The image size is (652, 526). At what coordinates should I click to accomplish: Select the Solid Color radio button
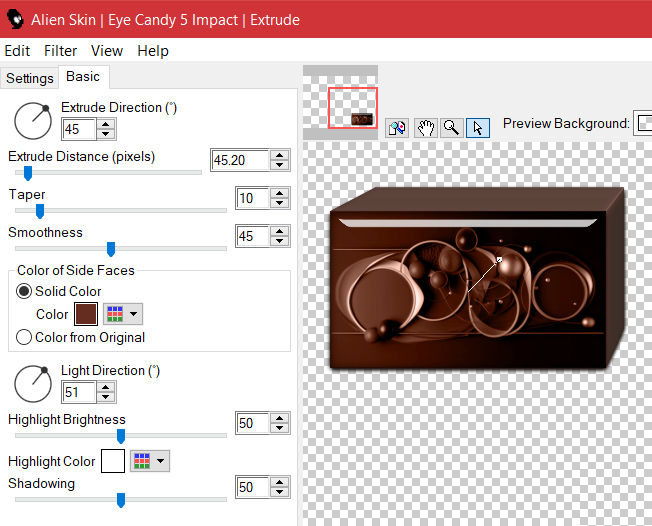point(25,291)
